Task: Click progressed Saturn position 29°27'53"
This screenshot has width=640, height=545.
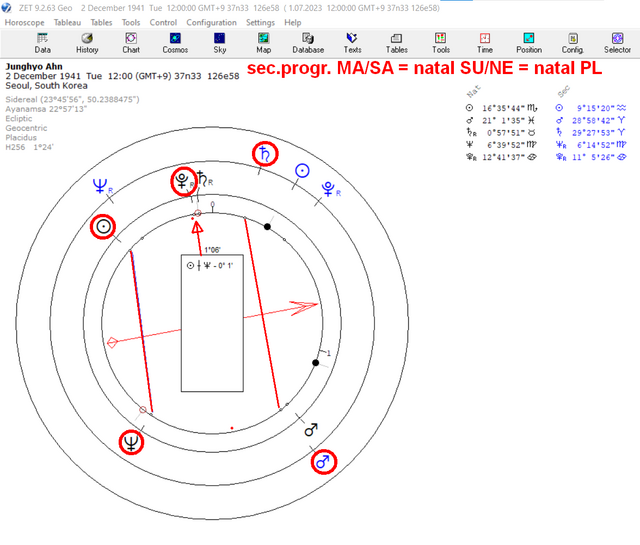Action: [x=593, y=133]
